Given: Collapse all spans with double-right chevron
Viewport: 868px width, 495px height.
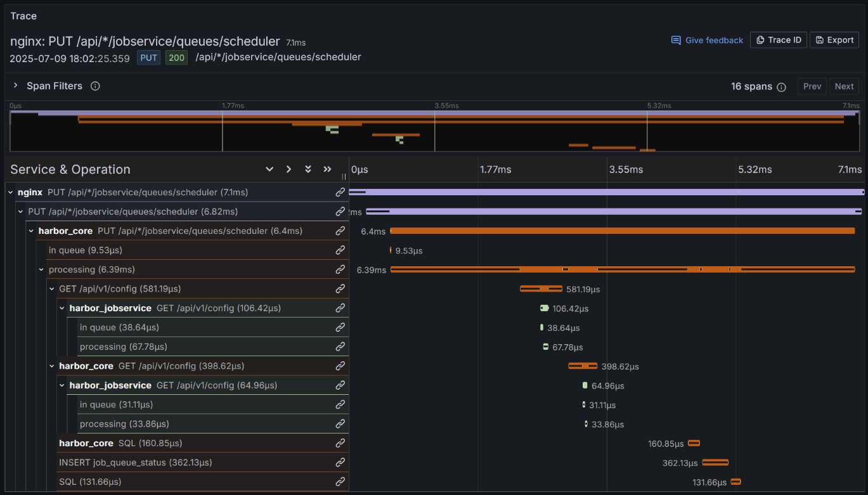Looking at the screenshot, I should pyautogui.click(x=327, y=169).
